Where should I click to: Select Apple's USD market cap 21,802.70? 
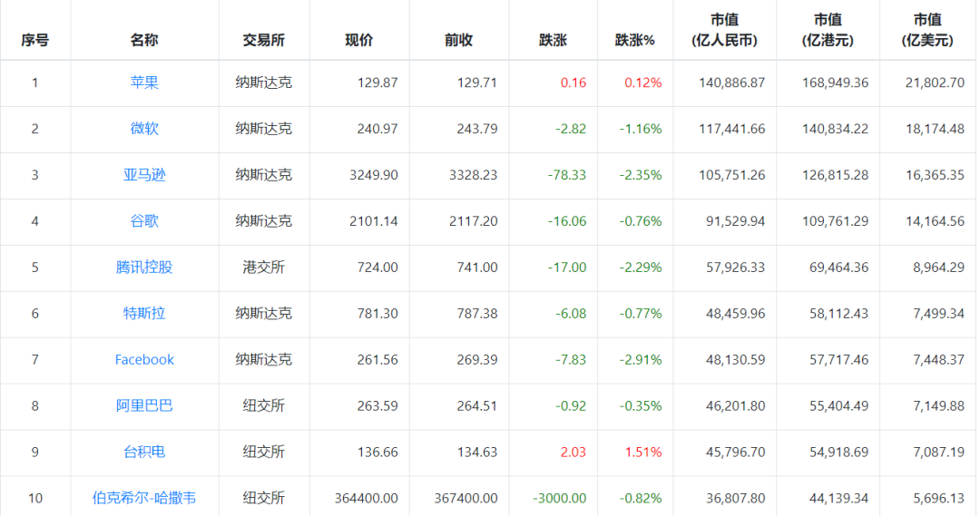(935, 83)
